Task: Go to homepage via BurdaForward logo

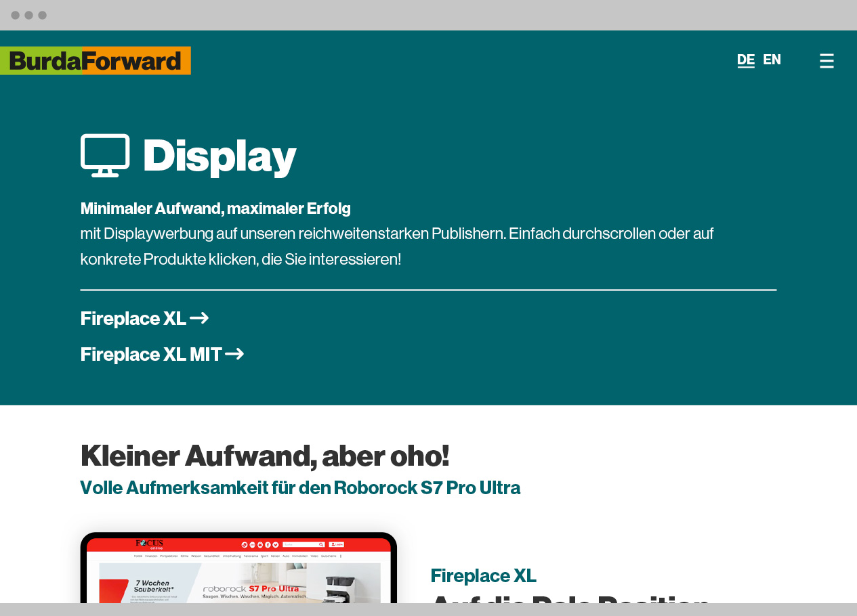Action: [x=96, y=61]
